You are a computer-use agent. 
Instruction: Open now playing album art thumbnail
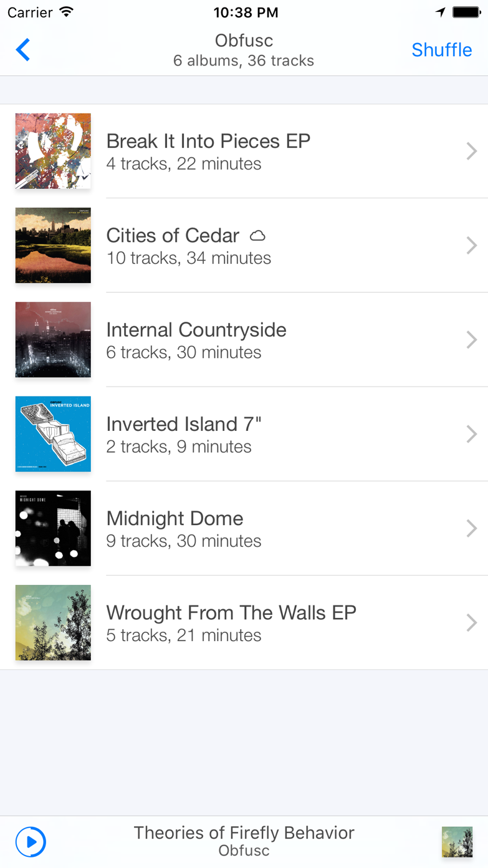click(457, 842)
